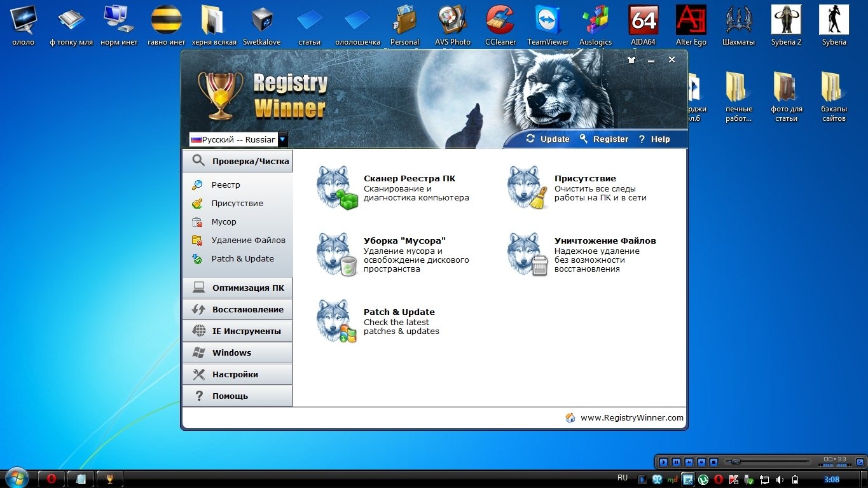The width and height of the screenshot is (868, 488).
Task: Expand the Восстановление sidebar section
Action: pyautogui.click(x=237, y=309)
